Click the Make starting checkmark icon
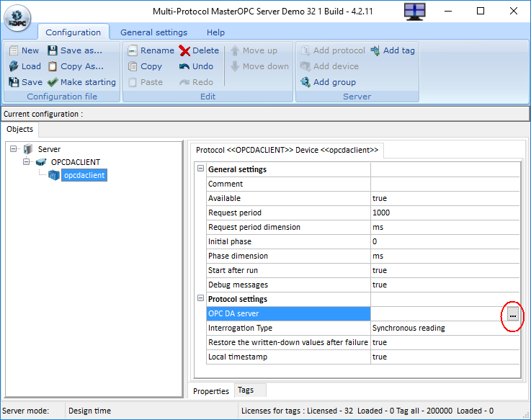Screen dimensions: 531x420 [x=53, y=82]
